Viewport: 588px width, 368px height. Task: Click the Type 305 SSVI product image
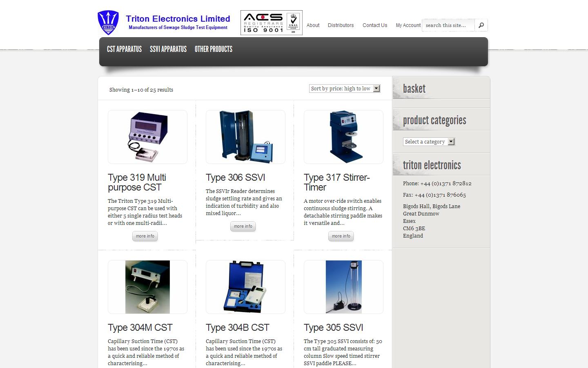click(343, 287)
